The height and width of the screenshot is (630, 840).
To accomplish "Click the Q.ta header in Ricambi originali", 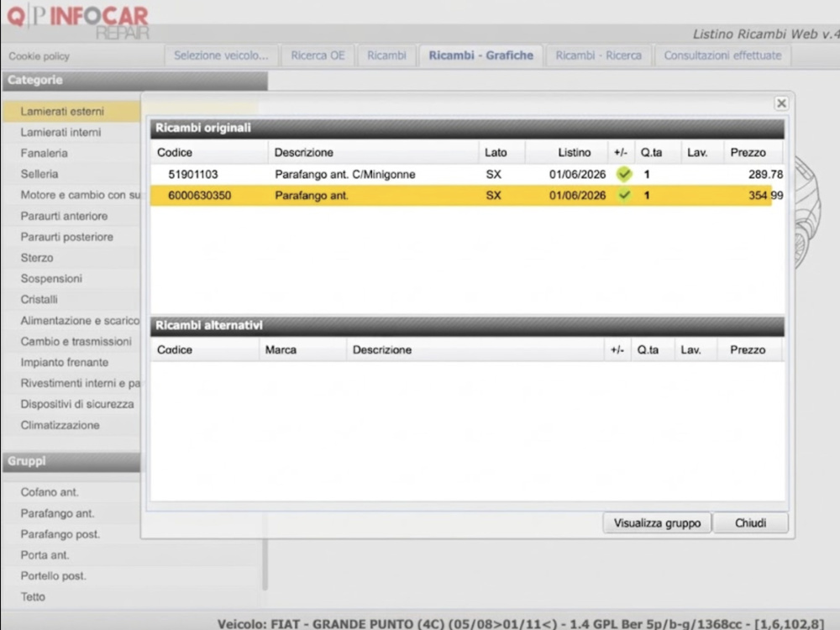I will pyautogui.click(x=658, y=153).
